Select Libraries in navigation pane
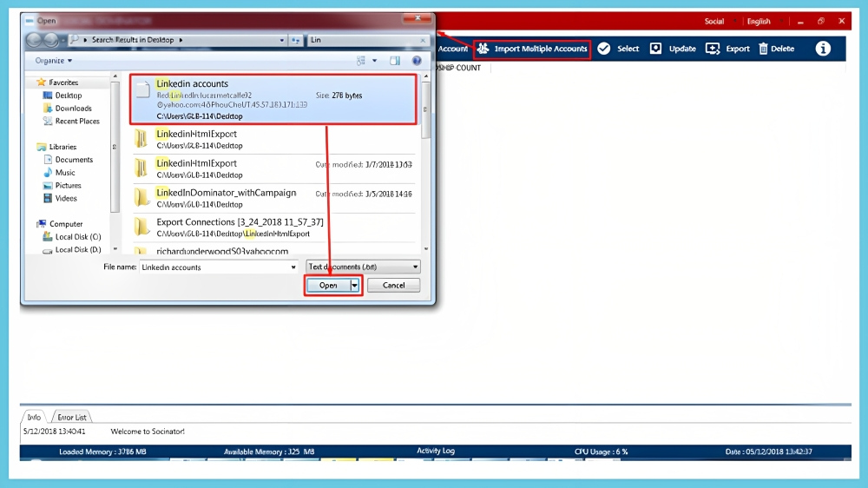868x488 pixels. pyautogui.click(x=56, y=147)
